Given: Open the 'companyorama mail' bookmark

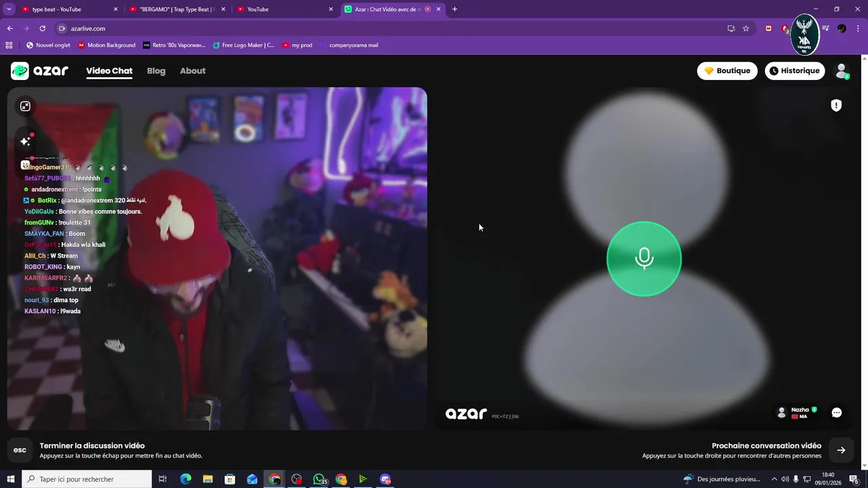Looking at the screenshot, I should (x=349, y=45).
